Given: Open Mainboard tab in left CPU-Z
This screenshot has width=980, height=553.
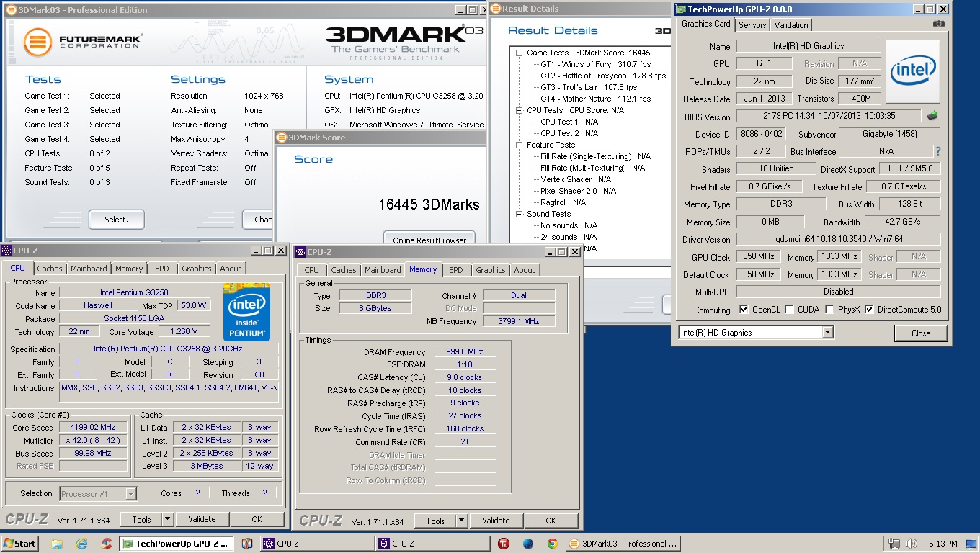Looking at the screenshot, I should point(89,269).
